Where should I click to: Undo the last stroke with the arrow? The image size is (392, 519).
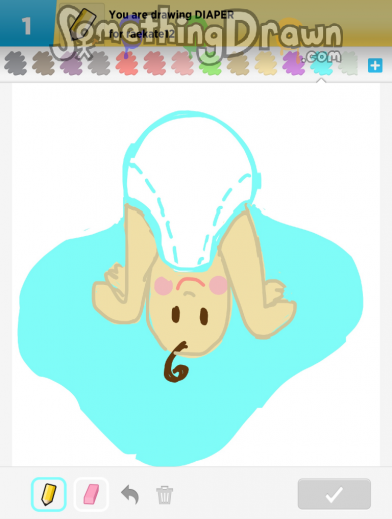coord(130,494)
